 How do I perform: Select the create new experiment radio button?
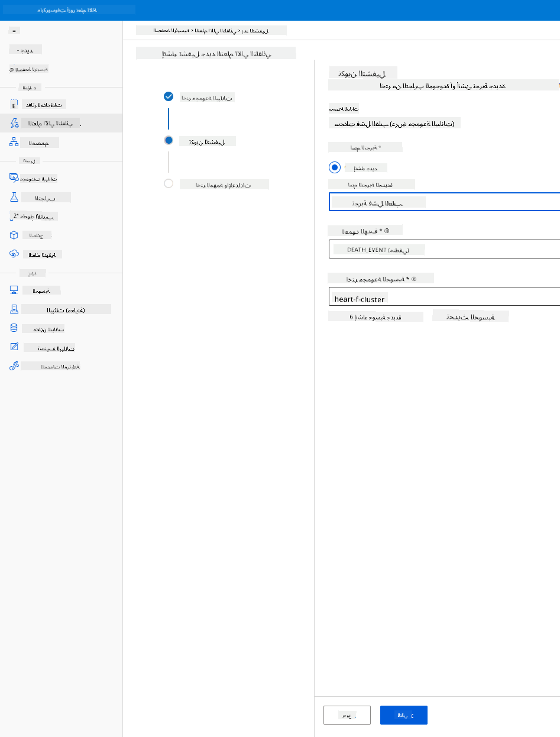click(x=335, y=167)
